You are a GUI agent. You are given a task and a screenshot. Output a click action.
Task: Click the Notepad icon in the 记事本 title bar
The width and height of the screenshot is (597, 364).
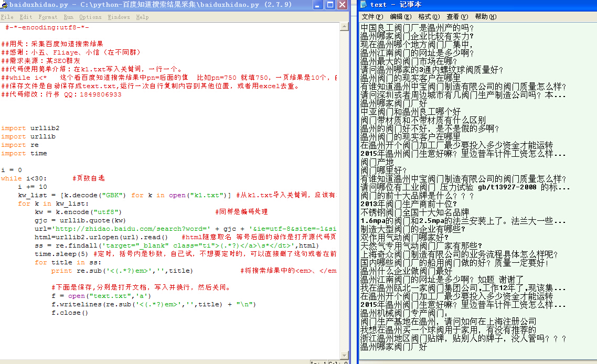click(x=363, y=4)
